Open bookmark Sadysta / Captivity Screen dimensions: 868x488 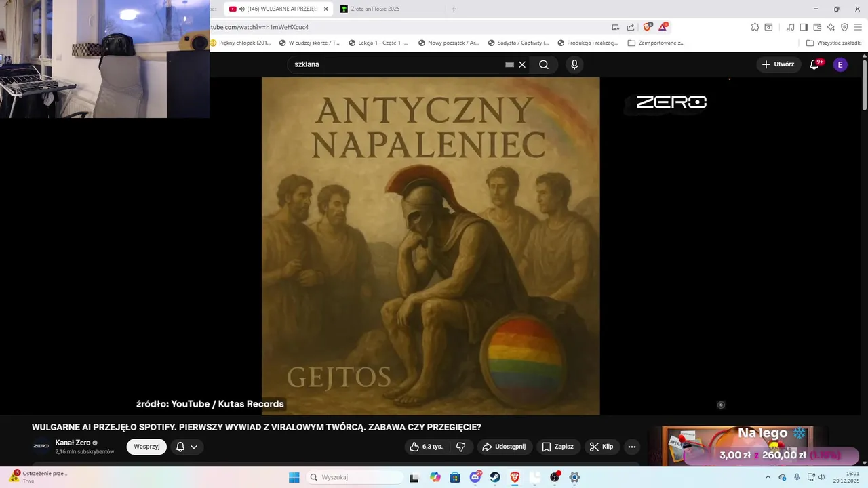click(x=519, y=43)
